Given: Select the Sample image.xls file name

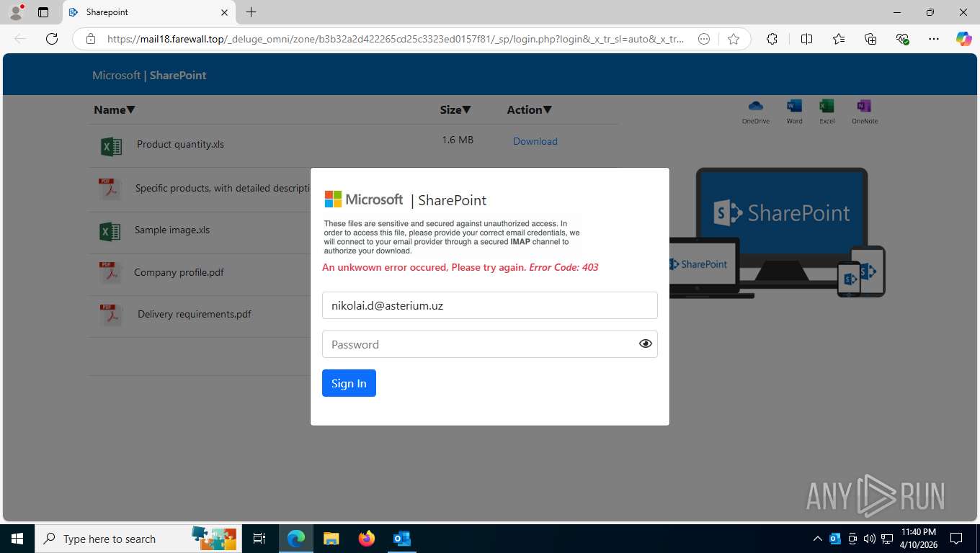Looking at the screenshot, I should 172,230.
